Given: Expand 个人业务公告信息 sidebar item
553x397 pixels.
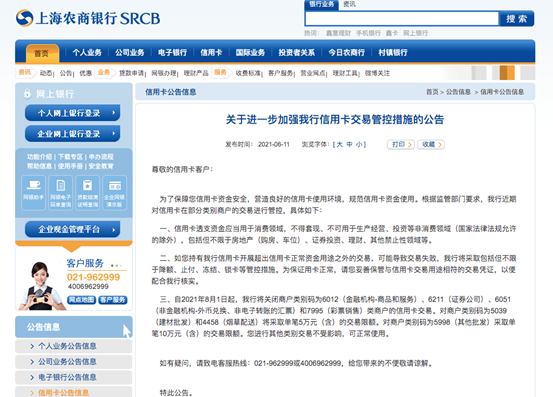Looking at the screenshot, I should 73,346.
